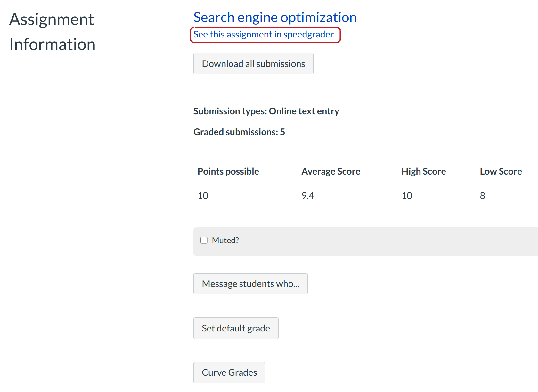538x392 pixels.
Task: Click the Assignment Information heading
Action: pyautogui.click(x=52, y=32)
